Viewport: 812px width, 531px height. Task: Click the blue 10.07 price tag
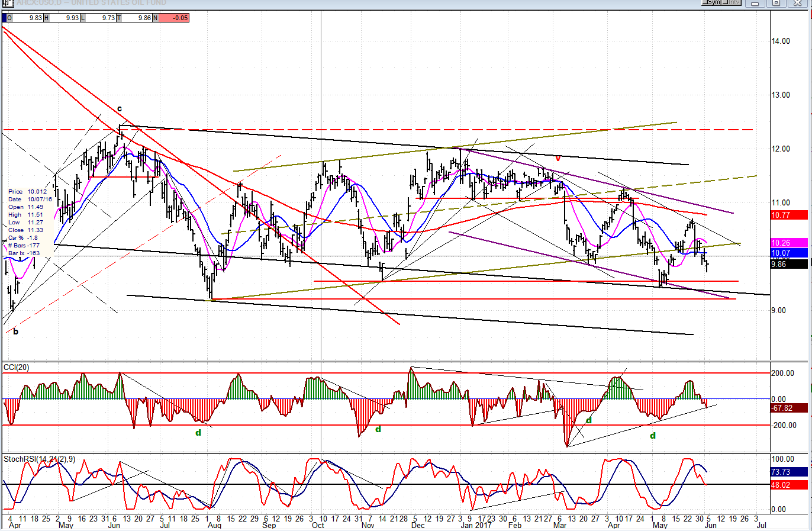[789, 253]
